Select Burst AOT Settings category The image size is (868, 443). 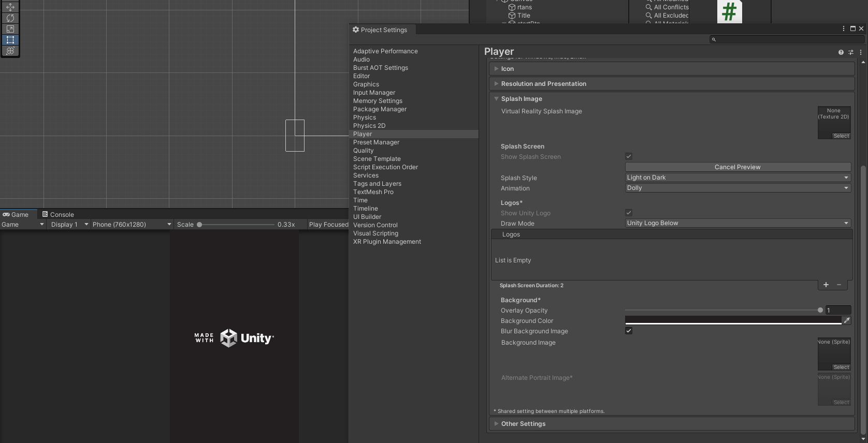(x=381, y=68)
